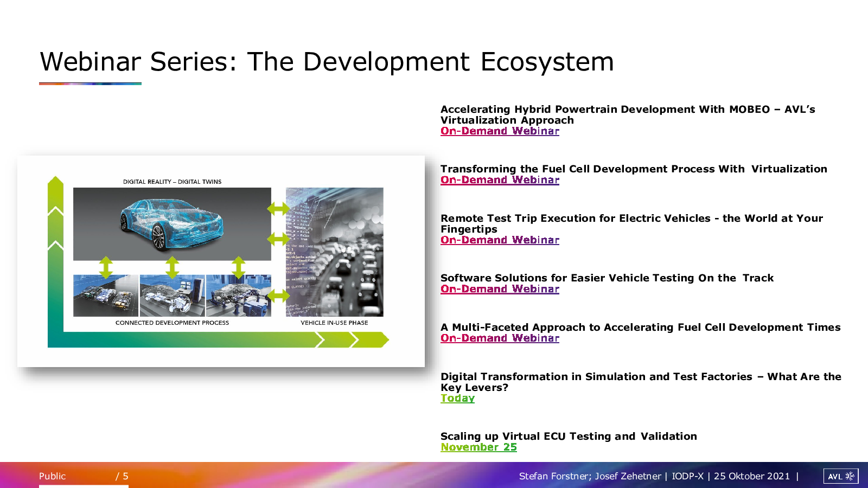Image resolution: width=868 pixels, height=488 pixels.
Task: Click 'VEHICLE IN-USE PHASE' label
Action: point(334,323)
